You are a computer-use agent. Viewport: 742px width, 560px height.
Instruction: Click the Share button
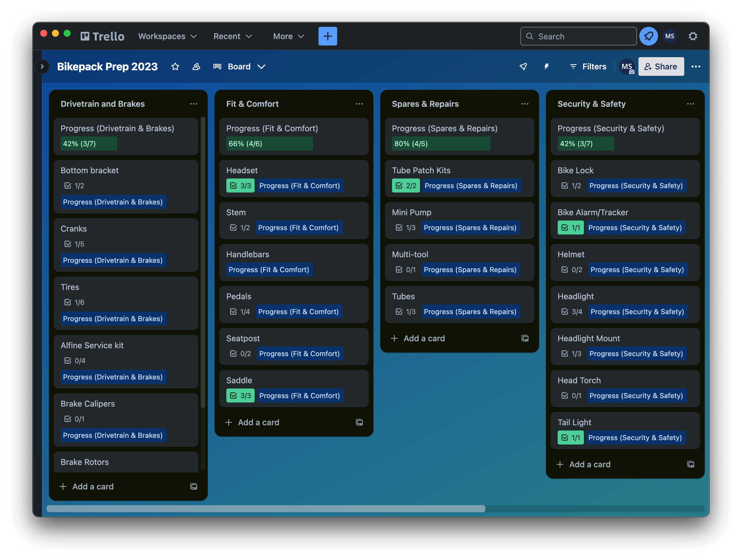661,66
